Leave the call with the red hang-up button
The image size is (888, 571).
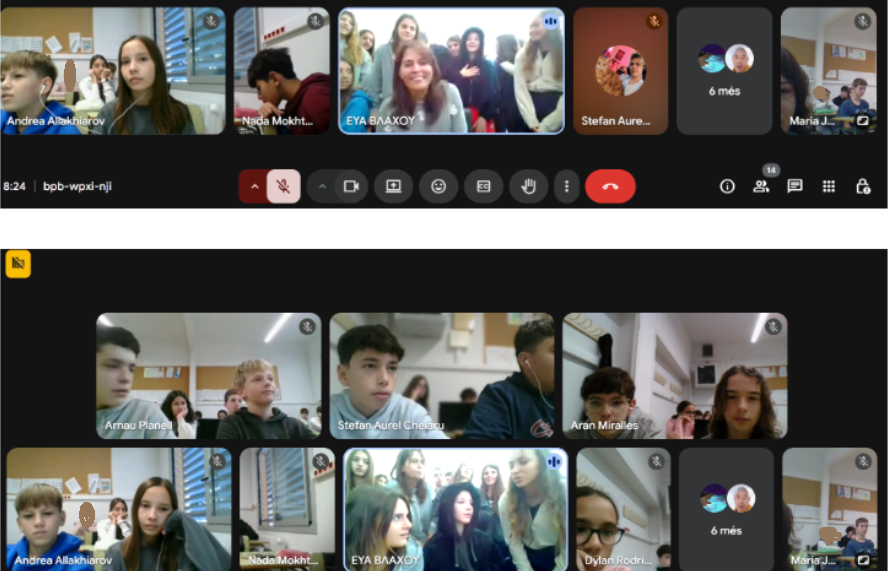pos(610,186)
